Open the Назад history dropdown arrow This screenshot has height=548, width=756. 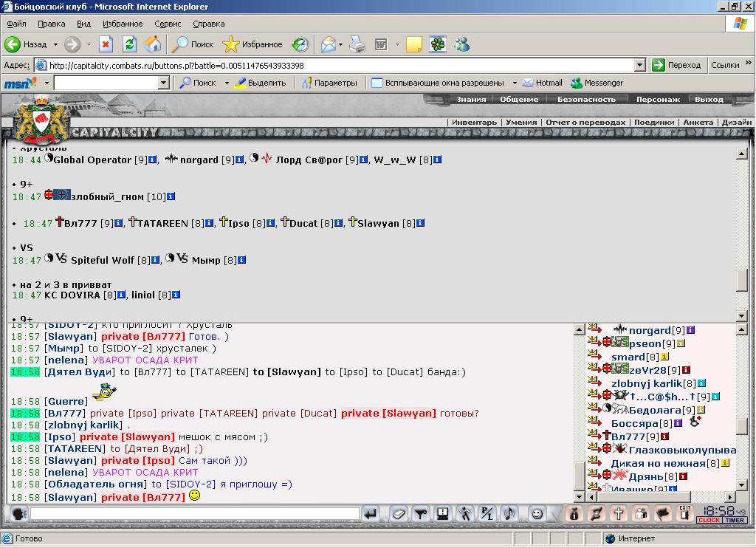click(x=55, y=44)
